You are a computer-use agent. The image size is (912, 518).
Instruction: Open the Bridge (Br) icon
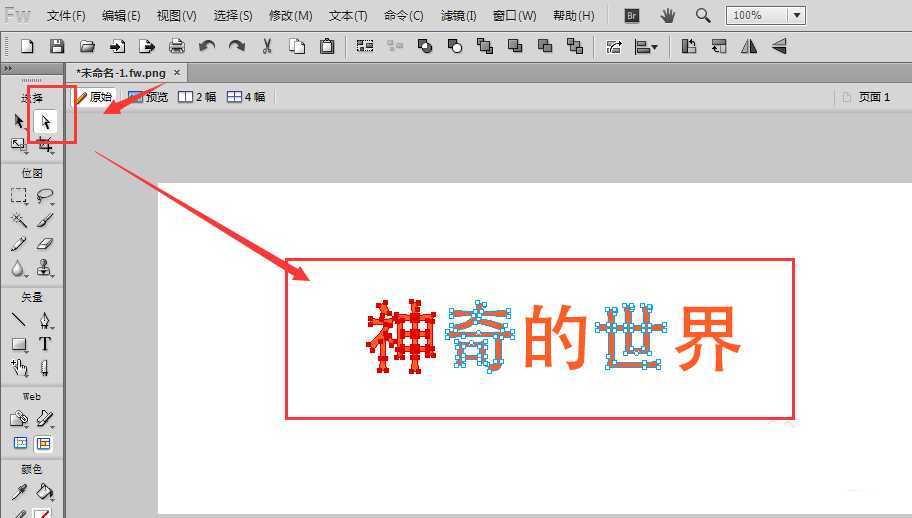click(632, 16)
